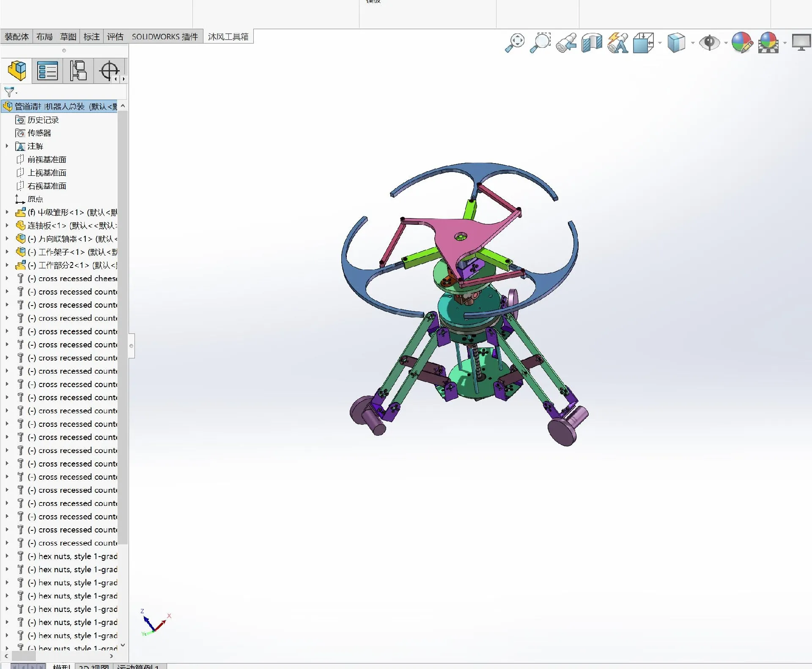Screen dimensions: 812x669
Task: Toggle the Section View tool
Action: [592, 43]
